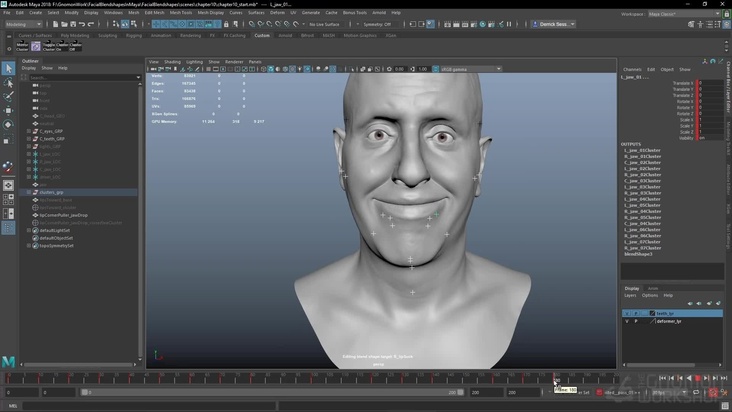Expand the clusters_grp node in Outliner
Viewport: 732px width, 412px height.
click(29, 192)
